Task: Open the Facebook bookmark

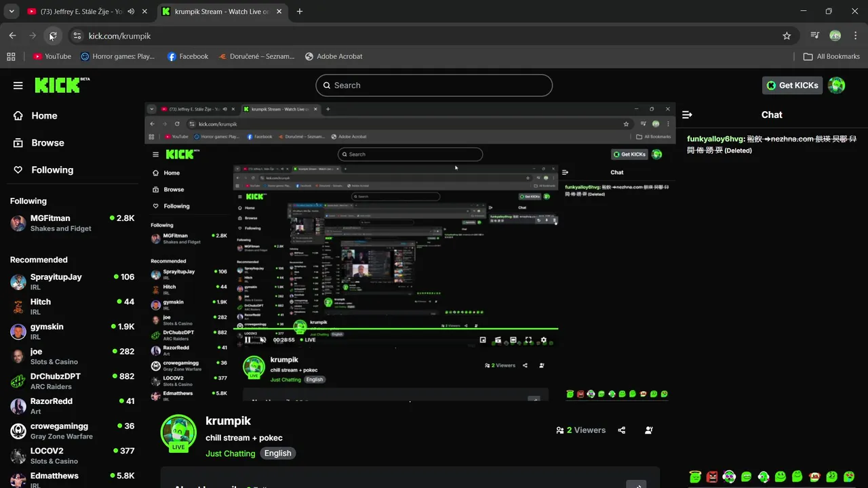Action: click(188, 56)
